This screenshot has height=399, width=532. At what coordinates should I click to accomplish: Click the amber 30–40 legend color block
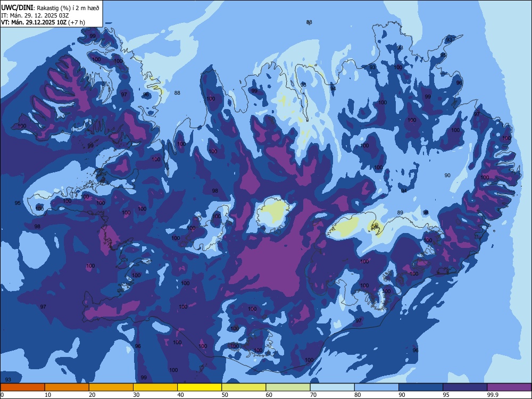click(155, 387)
